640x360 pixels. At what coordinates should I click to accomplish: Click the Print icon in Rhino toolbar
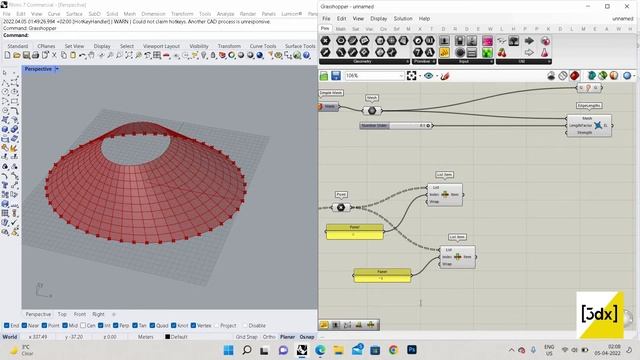tap(36, 55)
